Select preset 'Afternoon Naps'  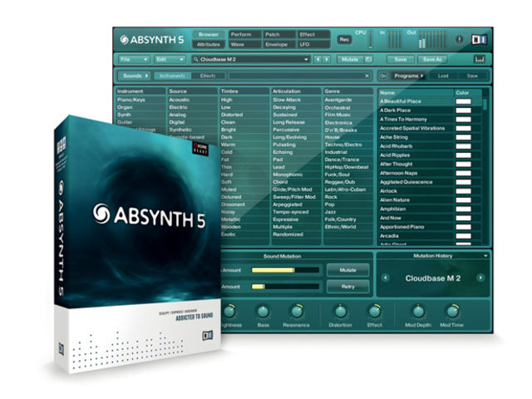pyautogui.click(x=416, y=173)
